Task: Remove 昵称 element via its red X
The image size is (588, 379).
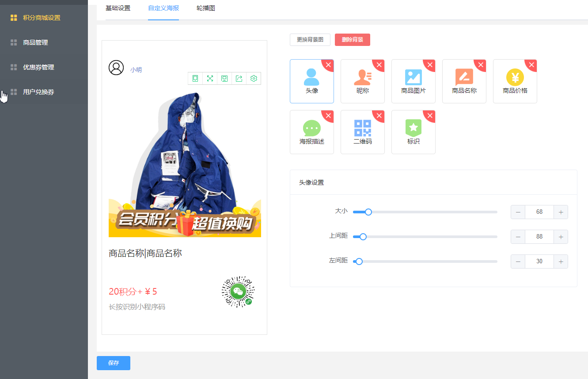Action: pyautogui.click(x=379, y=64)
